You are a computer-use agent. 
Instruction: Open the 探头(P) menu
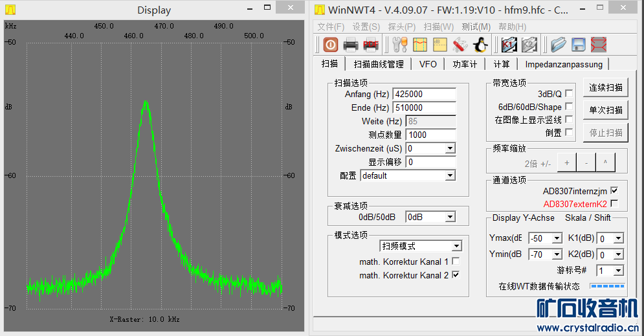coord(402,27)
